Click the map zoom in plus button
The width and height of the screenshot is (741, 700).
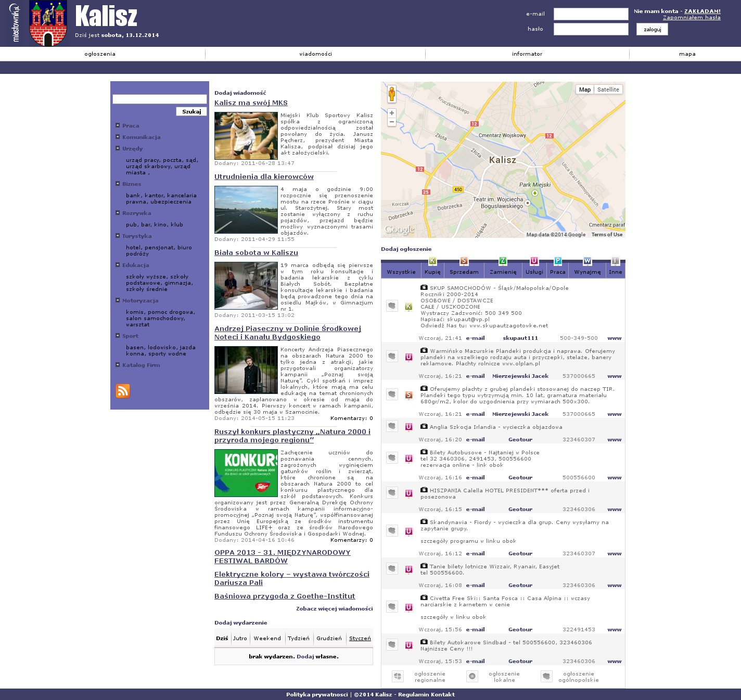(392, 113)
